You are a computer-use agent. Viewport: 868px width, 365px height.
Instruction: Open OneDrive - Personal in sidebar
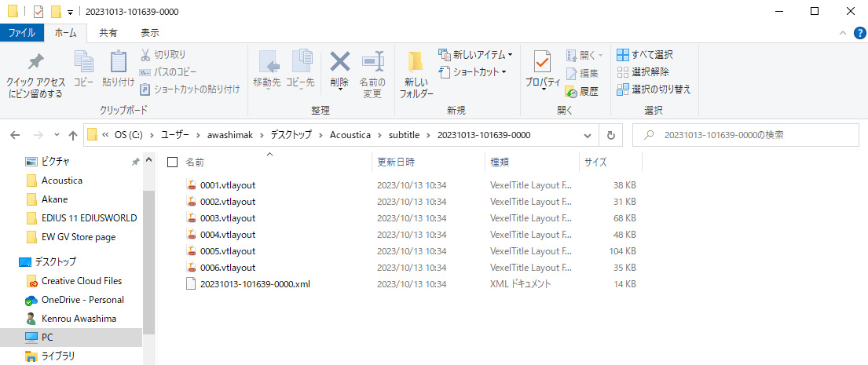[82, 300]
